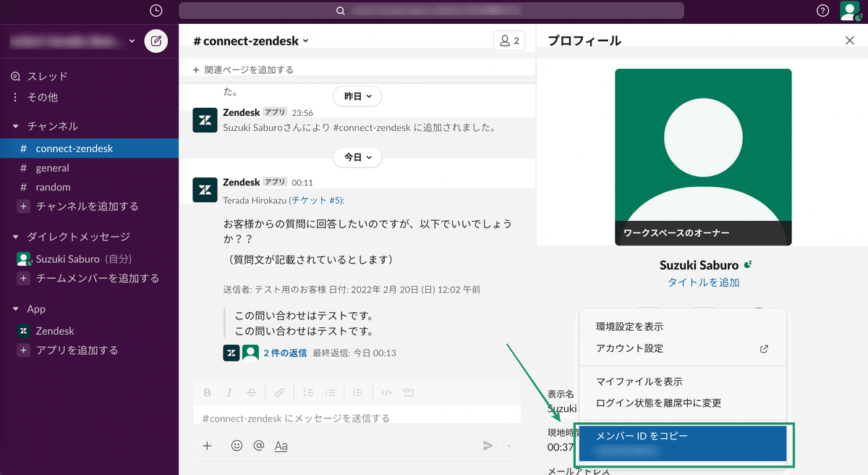Collapse the チャンネル section
The height and width of the screenshot is (475, 868).
tap(16, 126)
